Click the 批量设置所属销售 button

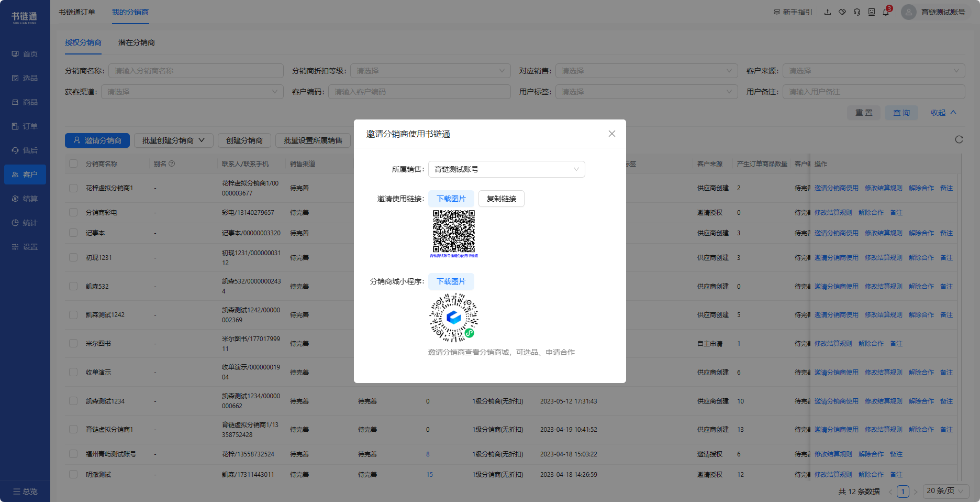coord(313,140)
